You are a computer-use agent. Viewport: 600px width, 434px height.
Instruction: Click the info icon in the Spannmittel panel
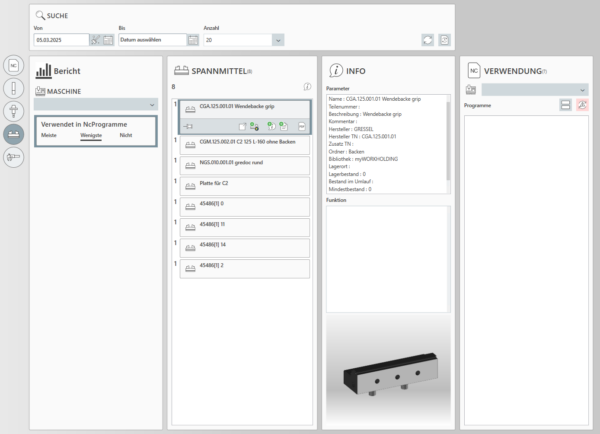307,87
